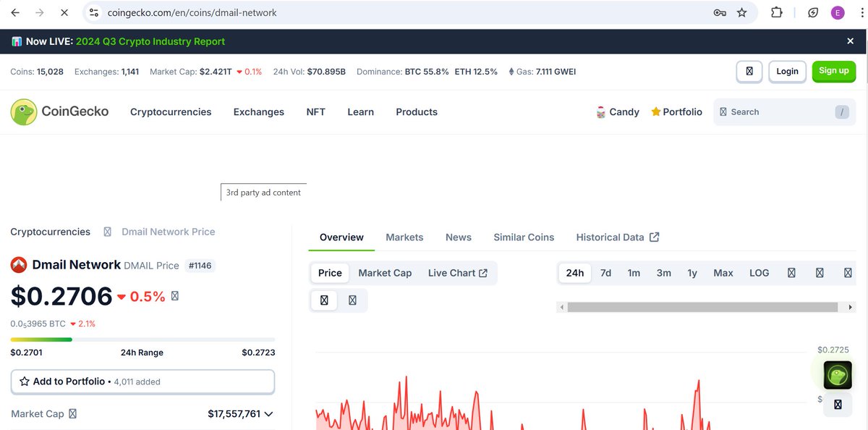Open the Products nav menu
This screenshot has width=868, height=430.
(x=417, y=111)
